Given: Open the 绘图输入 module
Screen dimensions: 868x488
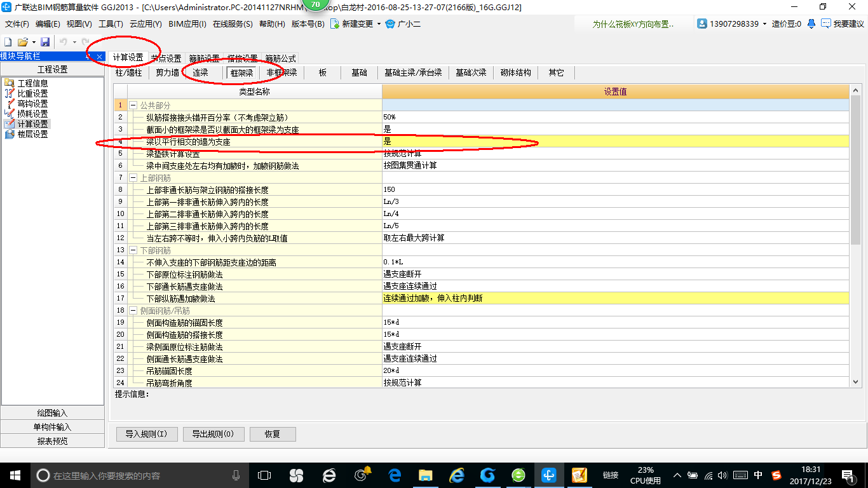Looking at the screenshot, I should (52, 413).
